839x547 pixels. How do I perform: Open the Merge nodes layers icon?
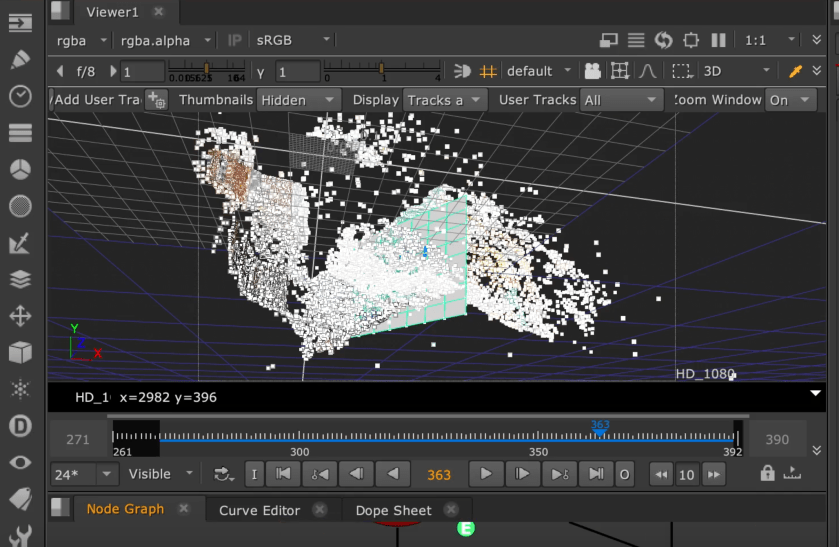19,280
